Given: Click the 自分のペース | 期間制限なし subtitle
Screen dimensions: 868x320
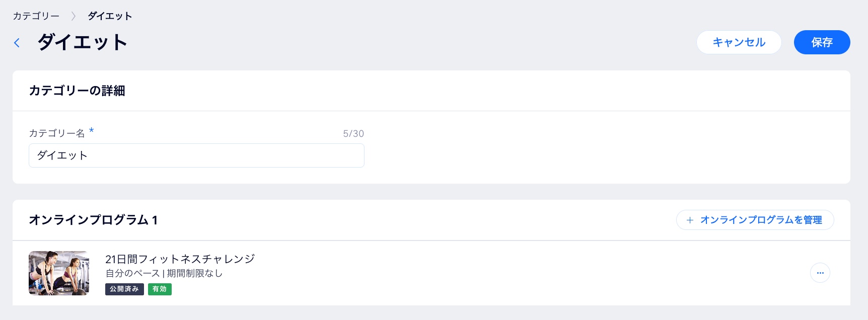Looking at the screenshot, I should click(x=164, y=273).
